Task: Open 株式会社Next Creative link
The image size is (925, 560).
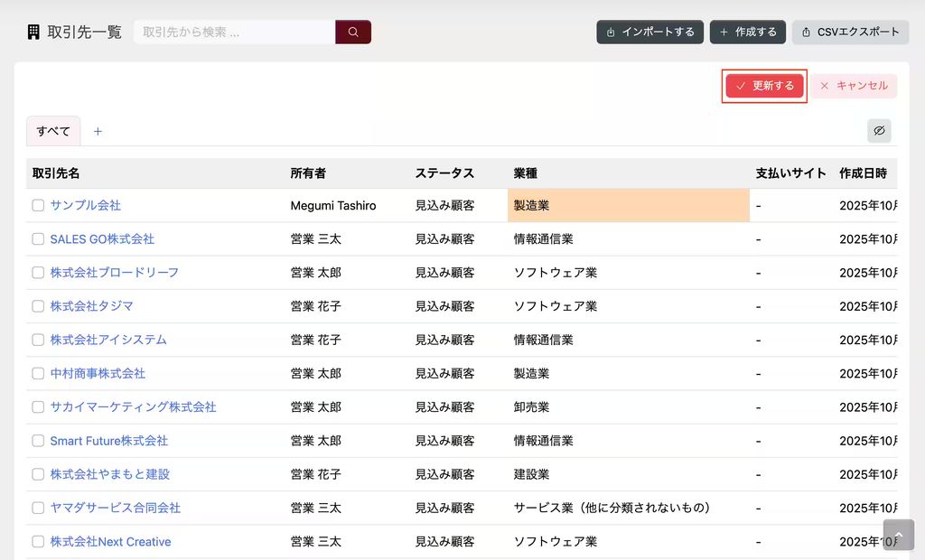Action: [111, 542]
